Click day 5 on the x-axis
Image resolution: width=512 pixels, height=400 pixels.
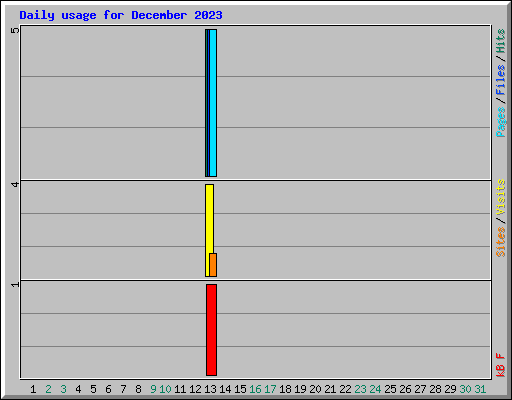(93, 389)
